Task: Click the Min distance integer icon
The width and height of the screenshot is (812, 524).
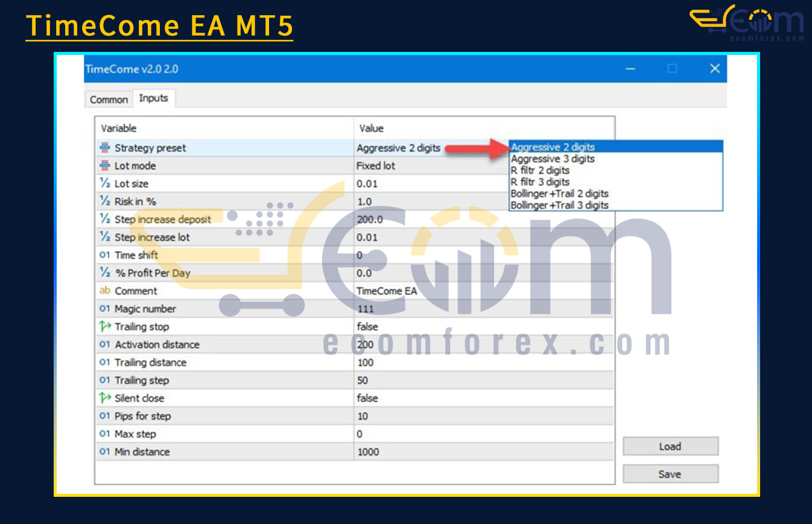Action: [105, 452]
